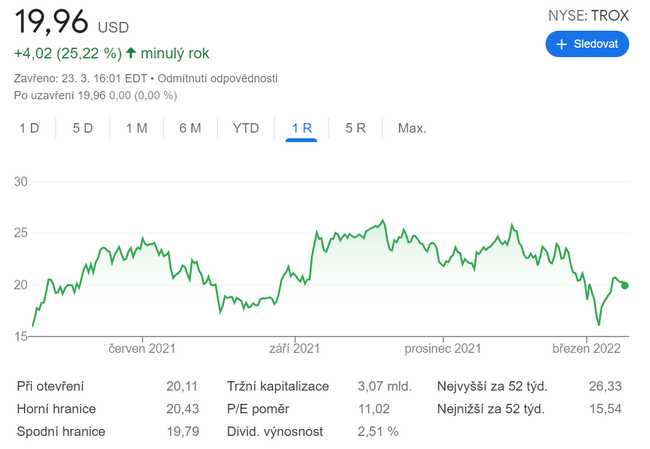Click the Sledovat follow button
The width and height of the screenshot is (650, 449).
point(587,44)
